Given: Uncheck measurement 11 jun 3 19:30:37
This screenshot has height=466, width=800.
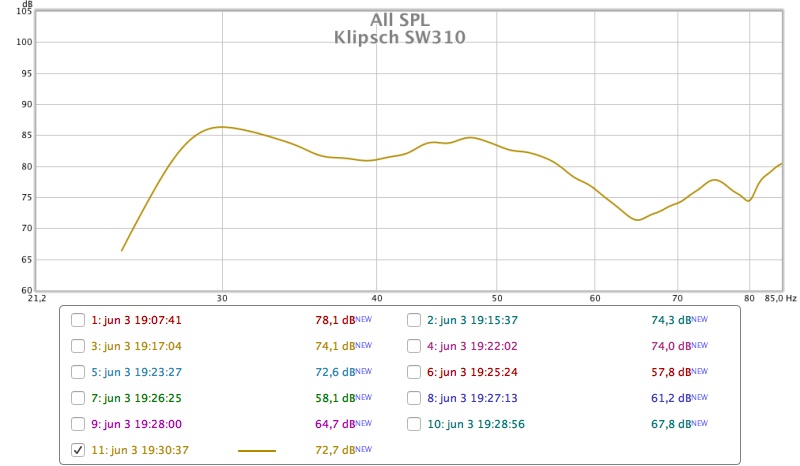Looking at the screenshot, I should (x=78, y=450).
